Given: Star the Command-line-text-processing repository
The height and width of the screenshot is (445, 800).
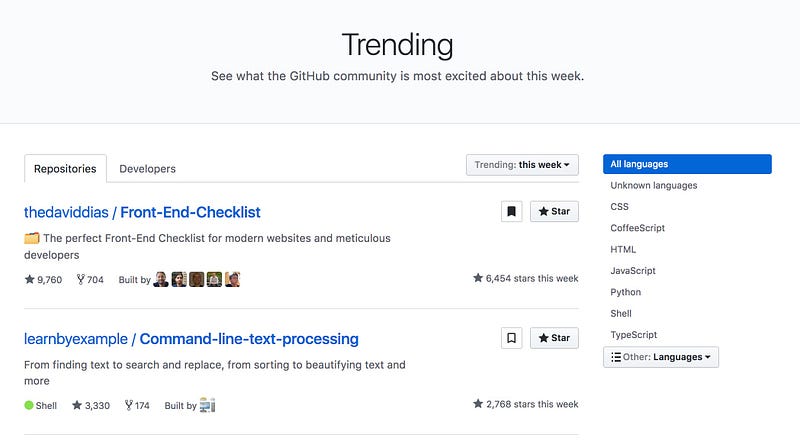Looking at the screenshot, I should click(554, 338).
